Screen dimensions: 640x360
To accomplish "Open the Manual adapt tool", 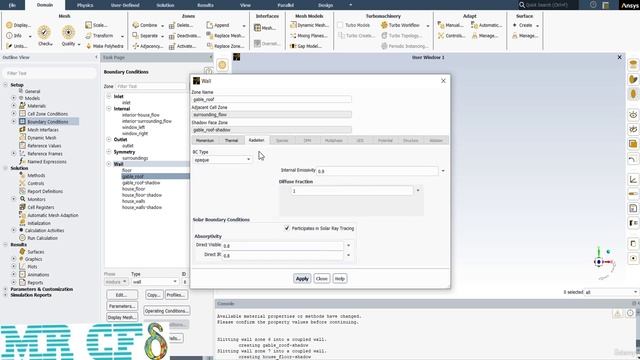I will (450, 25).
